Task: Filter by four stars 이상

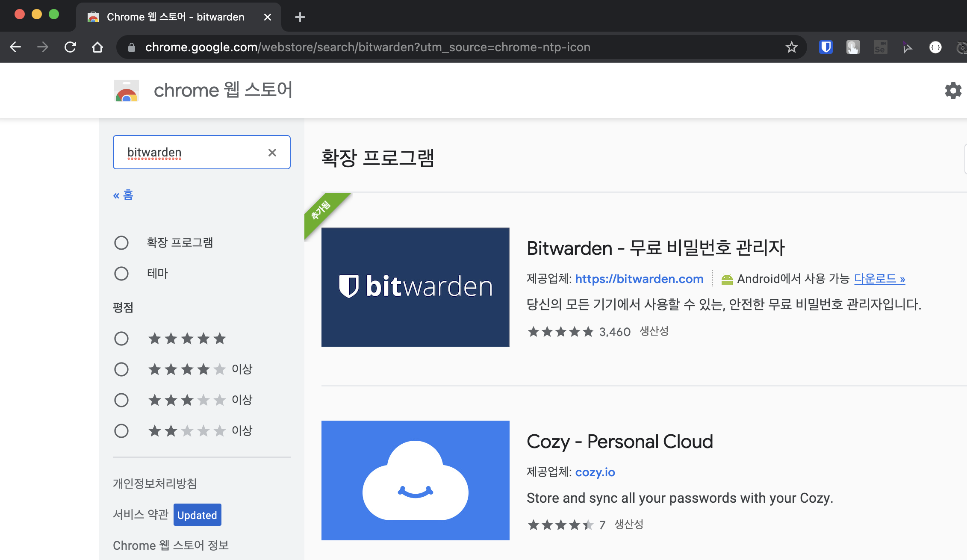Action: (121, 369)
